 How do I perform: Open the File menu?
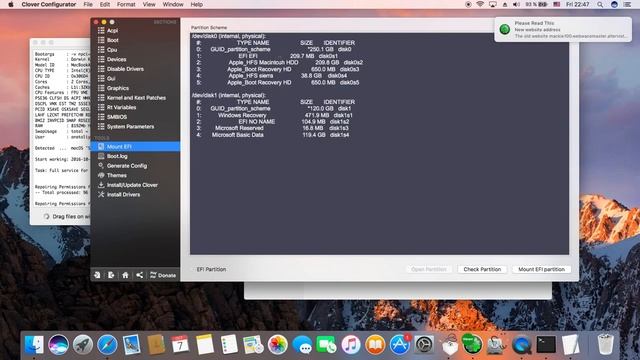pyautogui.click(x=88, y=4)
